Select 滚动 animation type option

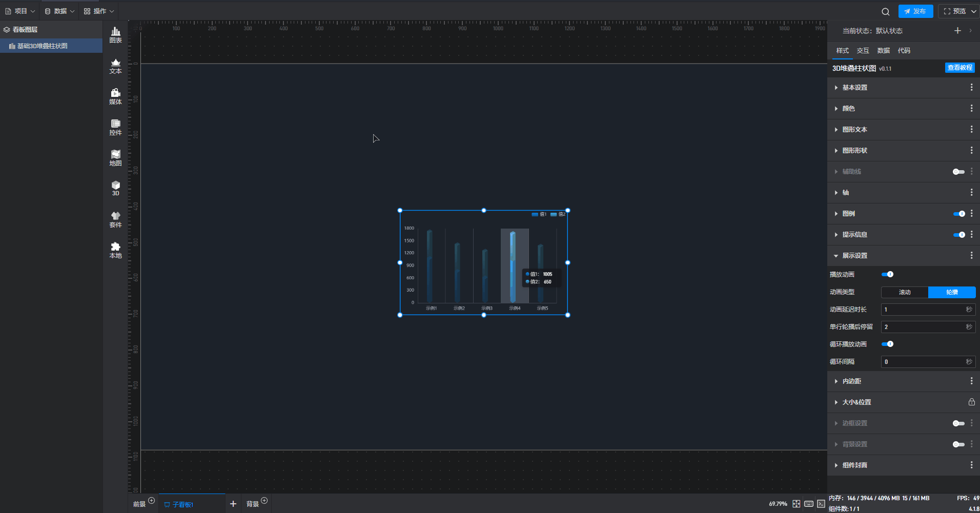(x=905, y=292)
